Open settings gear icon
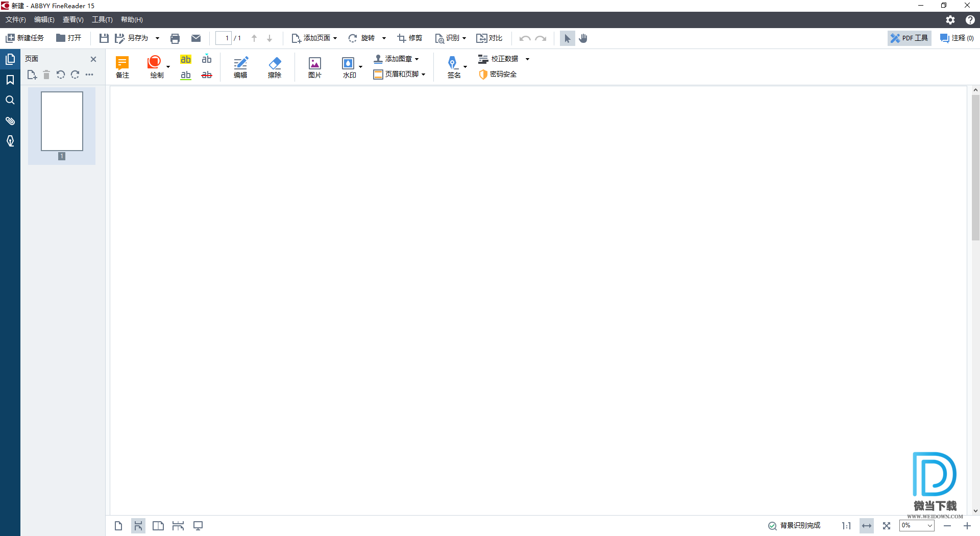This screenshot has width=980, height=536. (950, 20)
